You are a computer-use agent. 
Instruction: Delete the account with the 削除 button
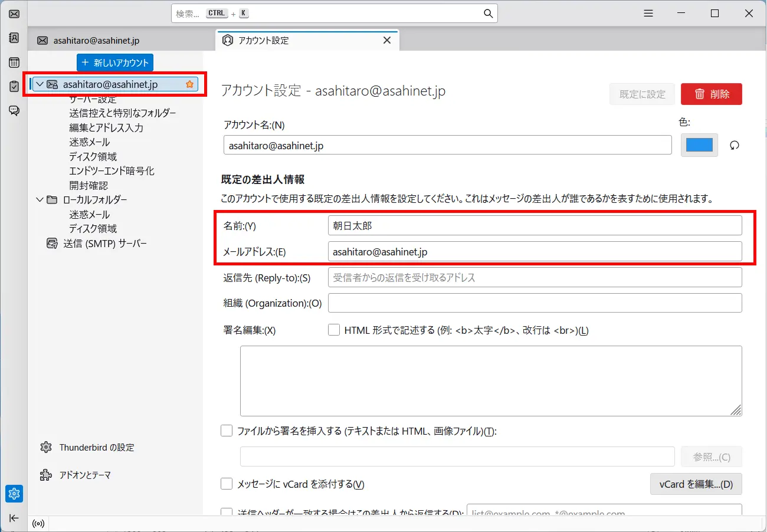click(712, 94)
